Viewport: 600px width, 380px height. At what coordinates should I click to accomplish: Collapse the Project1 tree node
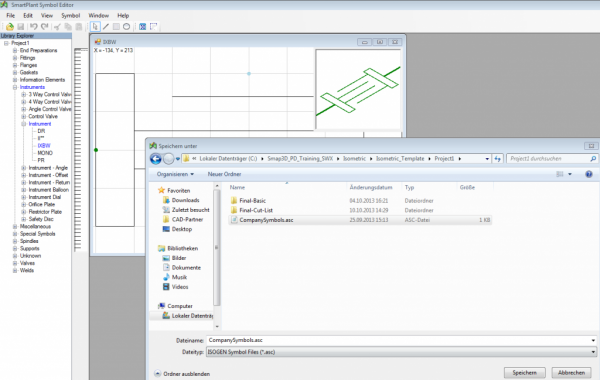coord(6,43)
